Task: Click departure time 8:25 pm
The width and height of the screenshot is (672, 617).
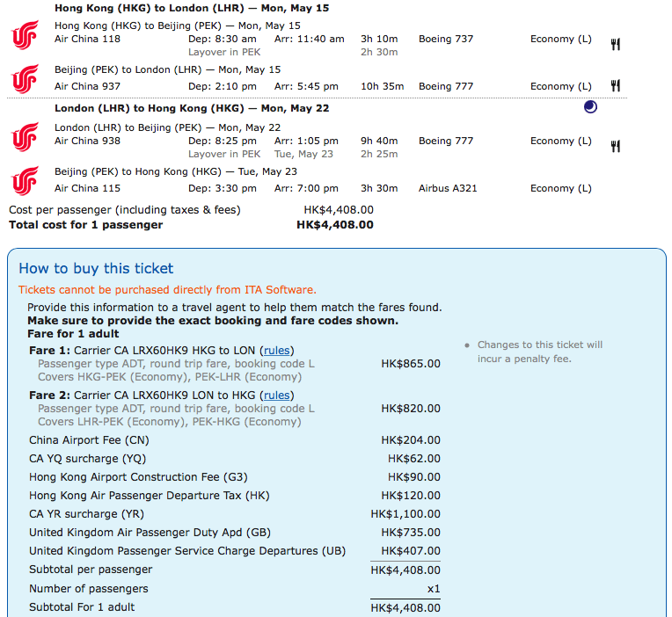Action: [223, 141]
